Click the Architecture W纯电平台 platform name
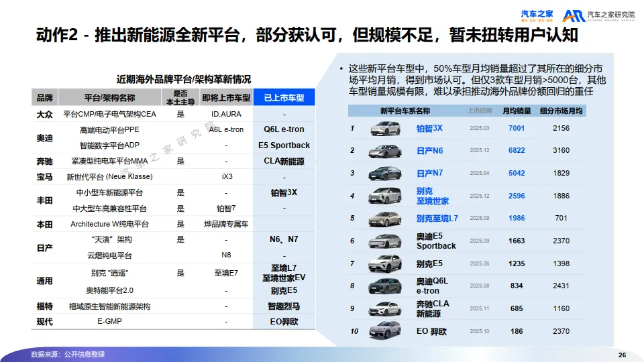The image size is (644, 362). 109,224
